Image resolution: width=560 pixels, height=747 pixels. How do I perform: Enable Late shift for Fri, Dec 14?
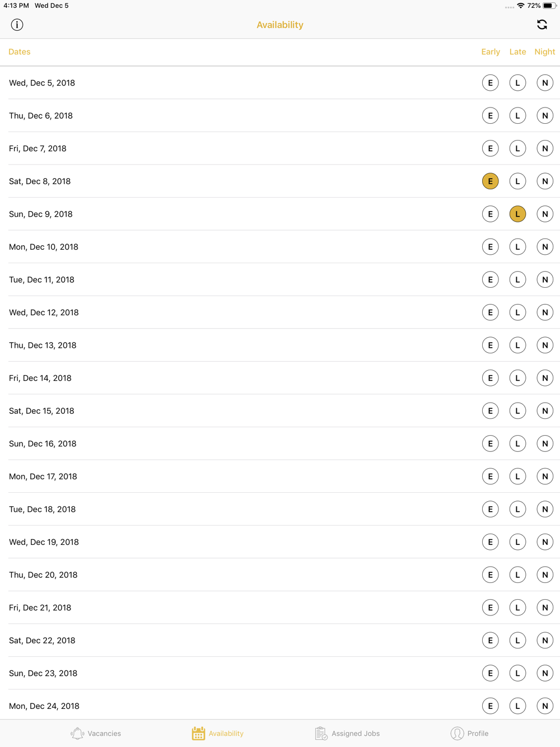(x=517, y=378)
